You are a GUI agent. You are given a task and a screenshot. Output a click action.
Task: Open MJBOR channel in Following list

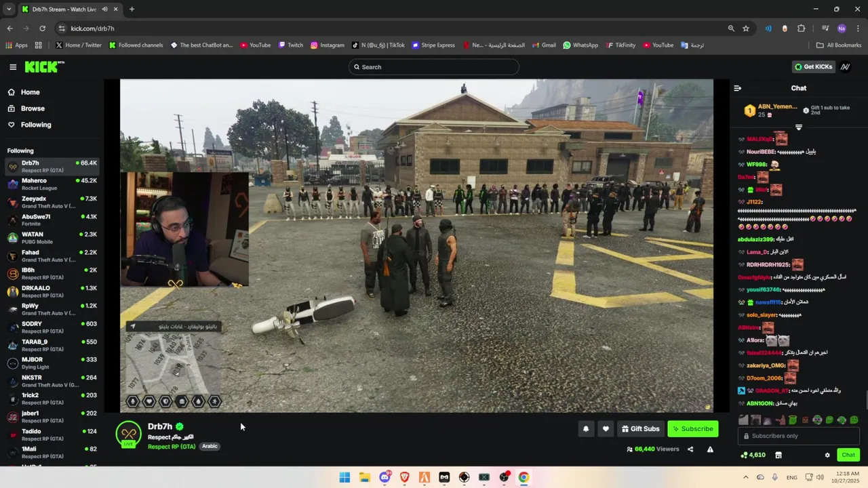(x=52, y=363)
